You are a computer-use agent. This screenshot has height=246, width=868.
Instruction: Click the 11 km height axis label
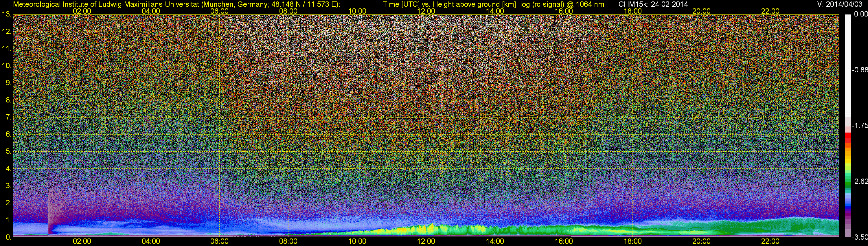click(6, 49)
